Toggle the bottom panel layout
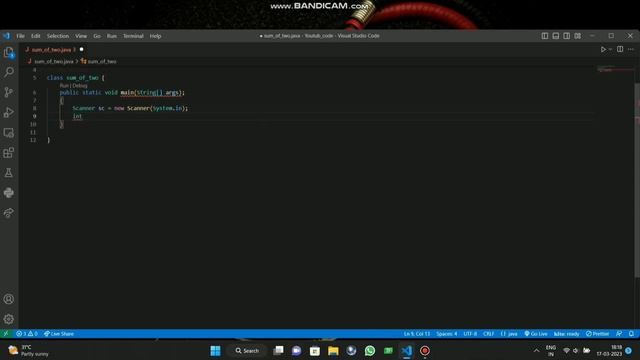Screen dimensions: 640x360 (x=556, y=36)
